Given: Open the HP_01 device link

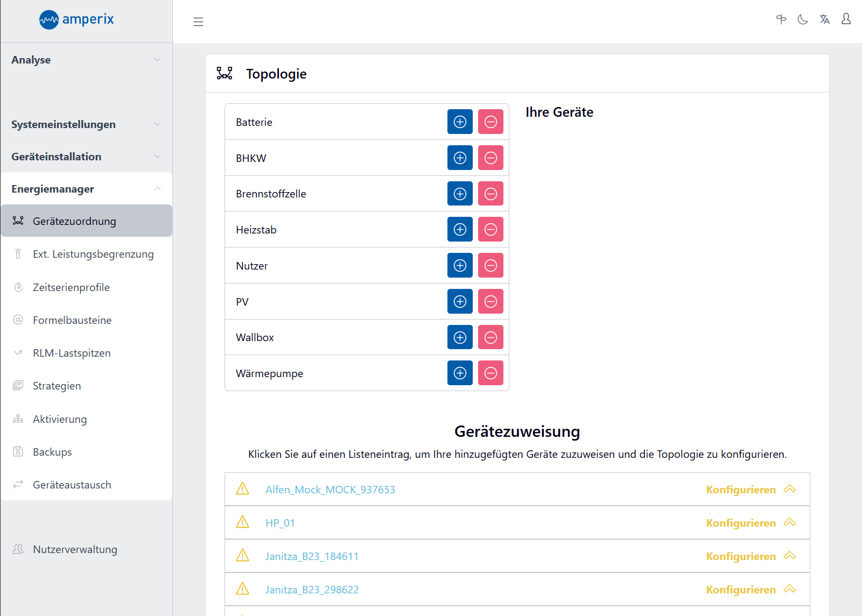Looking at the screenshot, I should (x=280, y=523).
